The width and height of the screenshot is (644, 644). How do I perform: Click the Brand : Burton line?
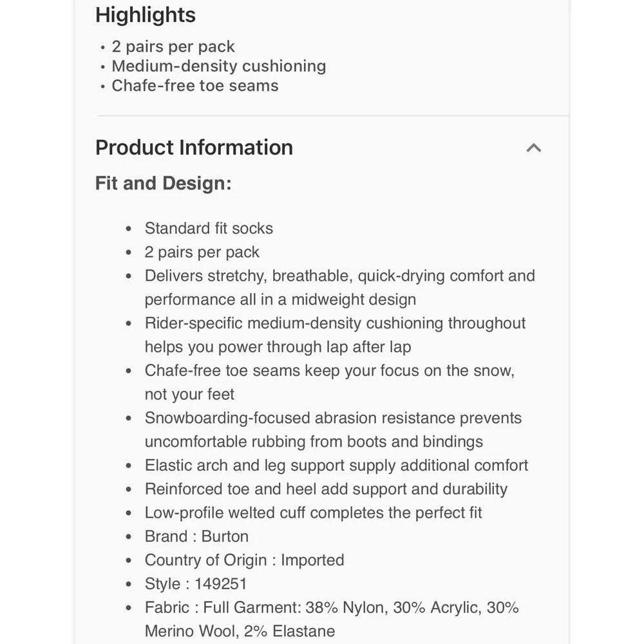click(x=196, y=536)
